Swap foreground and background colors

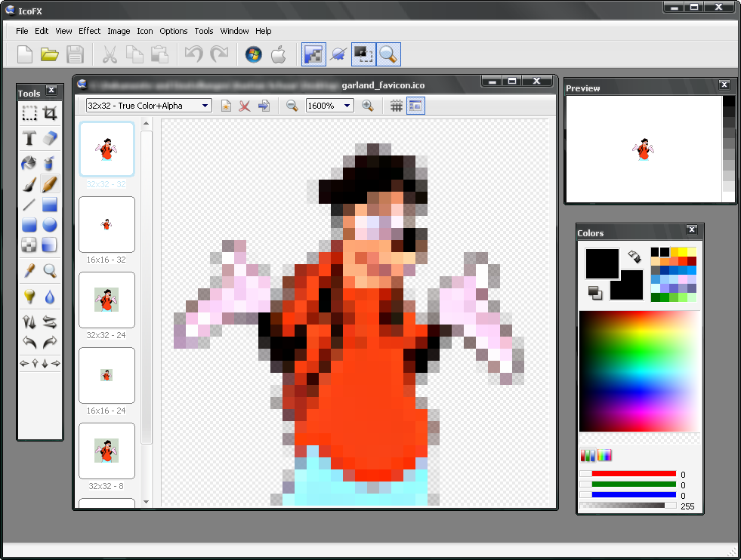click(633, 257)
